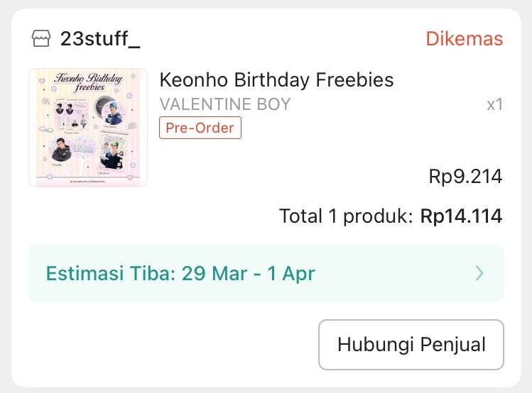Select the Rp9.214 item price
Image resolution: width=532 pixels, height=393 pixels.
coord(465,177)
